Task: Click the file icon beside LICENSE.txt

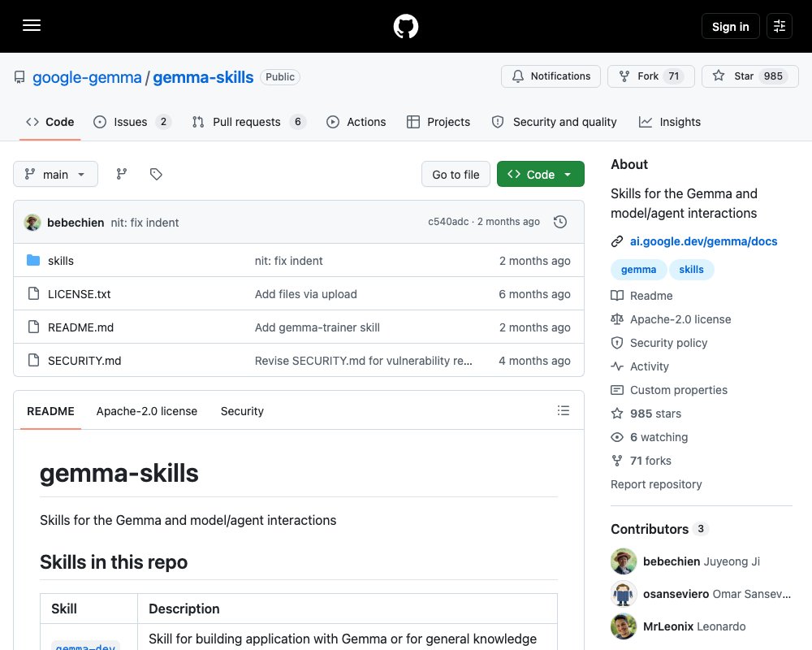Action: point(33,294)
